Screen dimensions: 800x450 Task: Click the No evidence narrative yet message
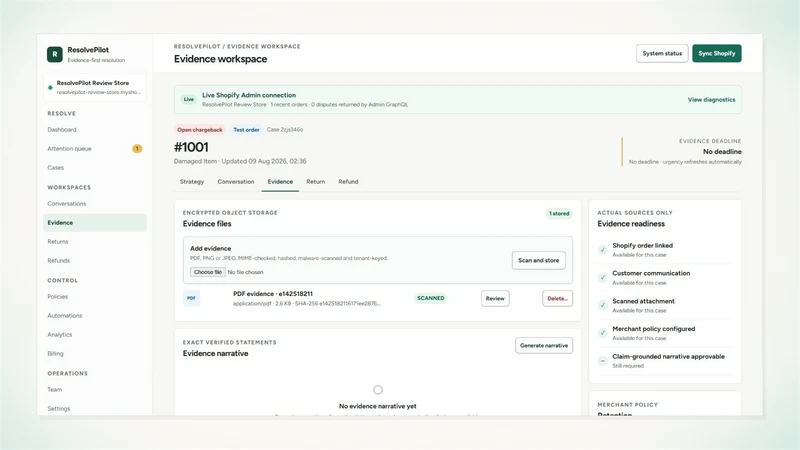378,406
